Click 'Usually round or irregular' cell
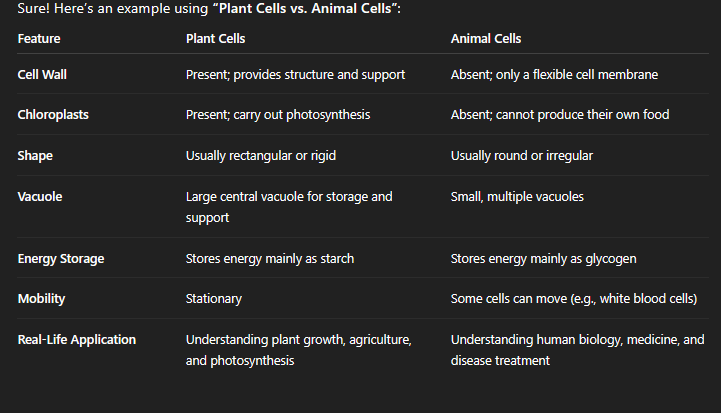 [x=521, y=156]
